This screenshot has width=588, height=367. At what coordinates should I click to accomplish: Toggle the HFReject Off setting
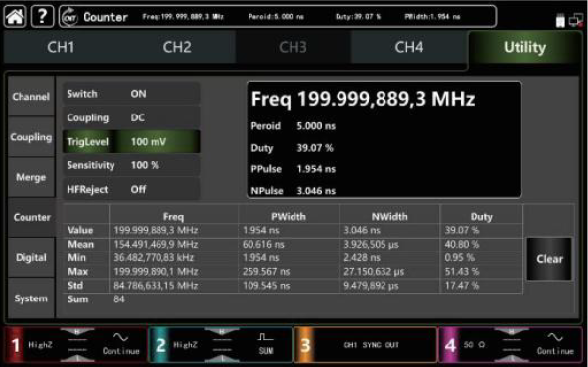pyautogui.click(x=131, y=189)
